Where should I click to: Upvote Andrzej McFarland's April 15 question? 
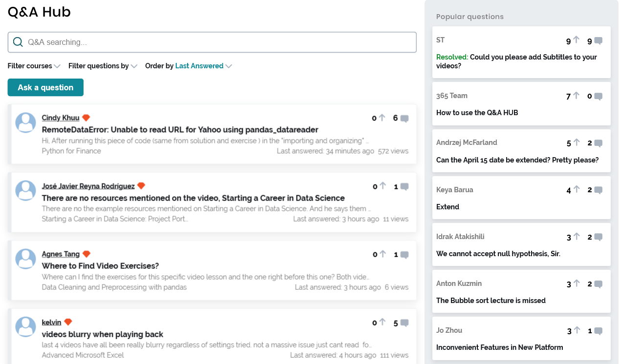[x=576, y=143]
